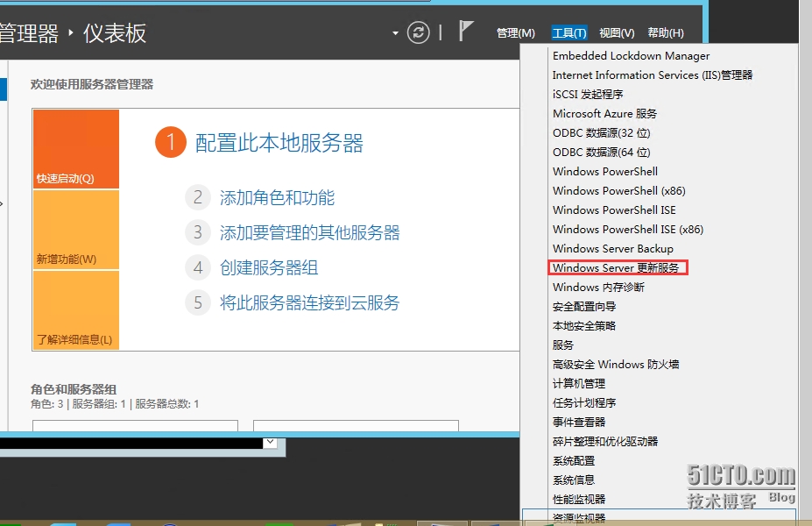Open ODBC 数据源(32 位)
The width and height of the screenshot is (812, 526).
click(x=601, y=133)
